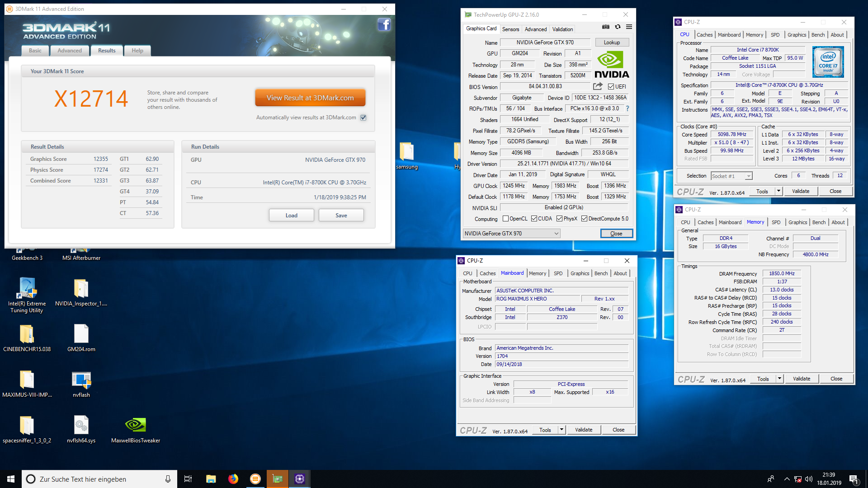Open nvflash desktop icon
Screen dimensions: 868x488
81,384
